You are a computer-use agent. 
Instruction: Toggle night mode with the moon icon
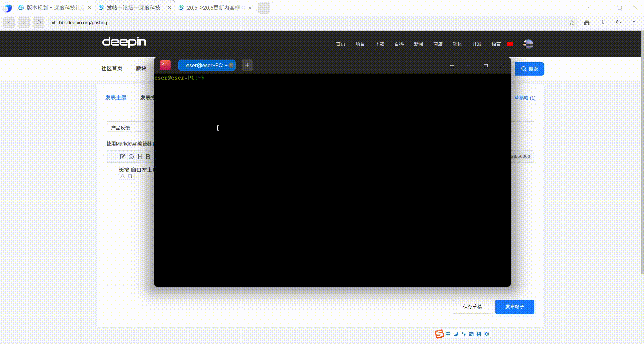tap(456, 334)
